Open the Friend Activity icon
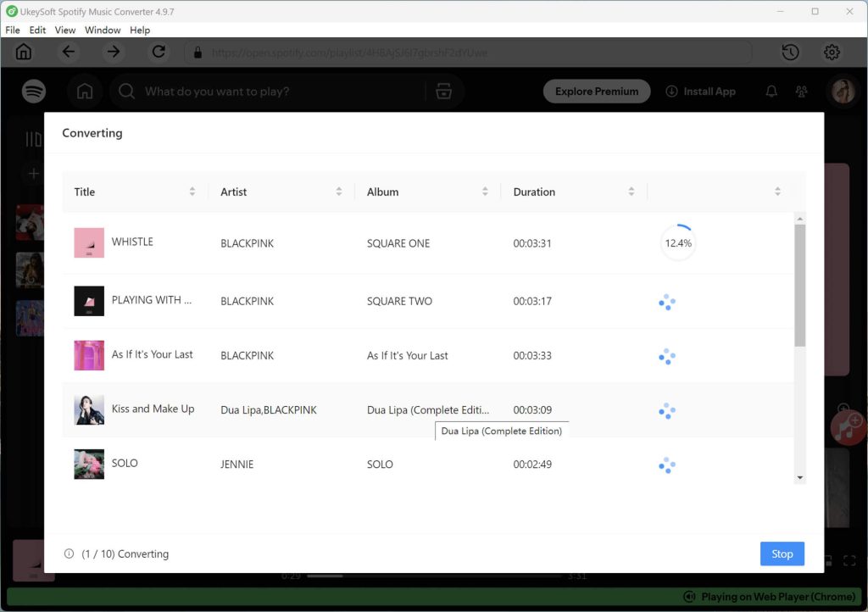 (802, 91)
